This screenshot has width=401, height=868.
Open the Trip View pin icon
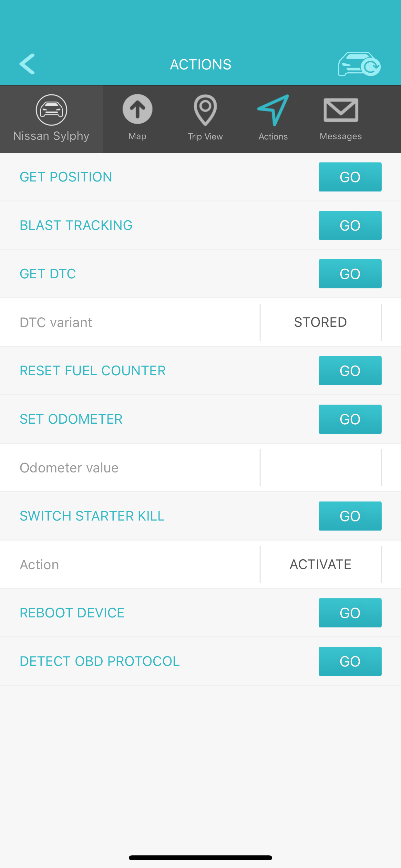pos(205,110)
